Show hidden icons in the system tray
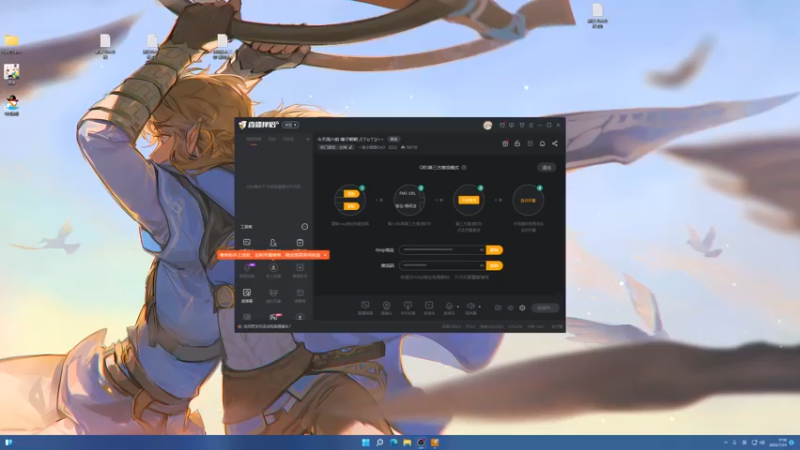 click(x=726, y=442)
